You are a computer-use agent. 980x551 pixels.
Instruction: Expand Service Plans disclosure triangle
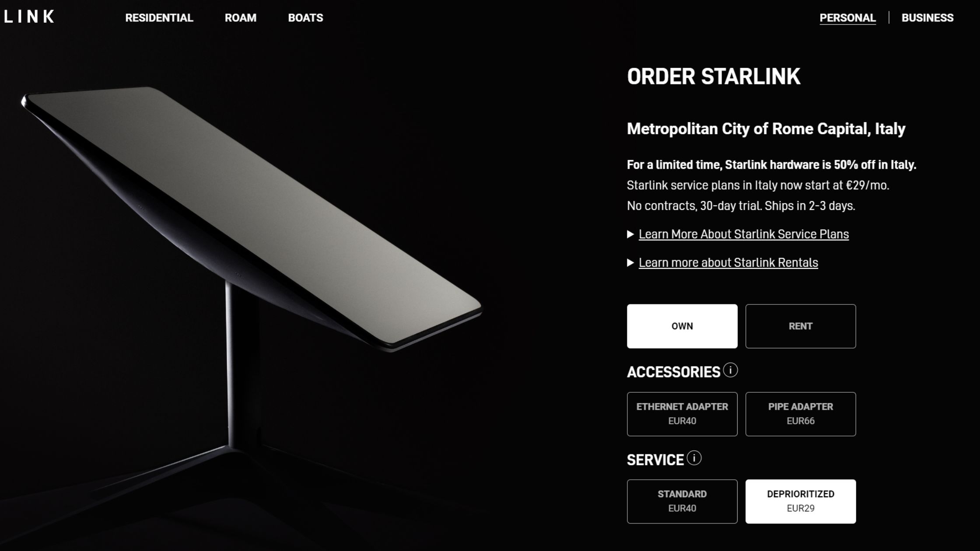click(630, 234)
